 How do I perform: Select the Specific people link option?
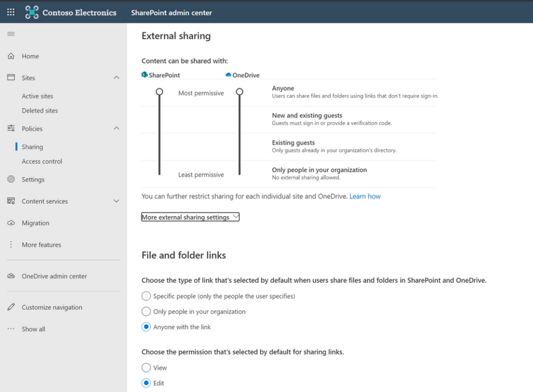click(146, 296)
